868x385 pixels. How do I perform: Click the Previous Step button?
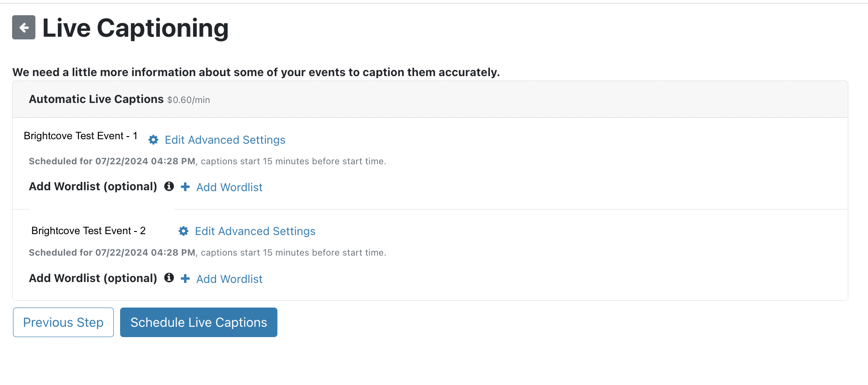pyautogui.click(x=63, y=322)
